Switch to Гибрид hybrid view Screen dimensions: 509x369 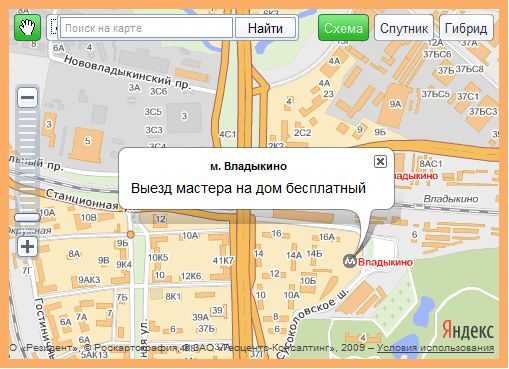click(x=466, y=28)
